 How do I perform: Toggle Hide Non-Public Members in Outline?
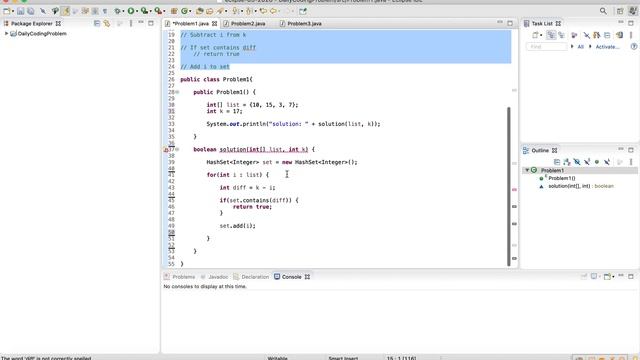coord(597,162)
